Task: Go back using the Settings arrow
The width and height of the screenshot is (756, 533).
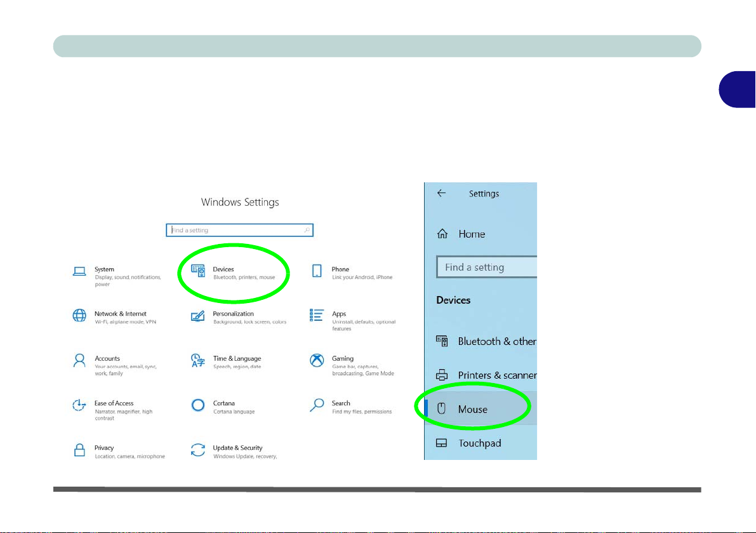Action: tap(441, 193)
